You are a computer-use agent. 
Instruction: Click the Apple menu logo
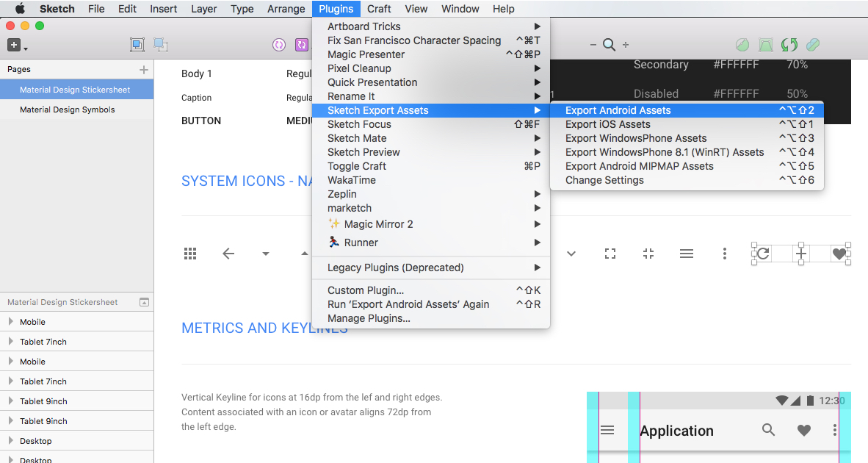pos(20,9)
